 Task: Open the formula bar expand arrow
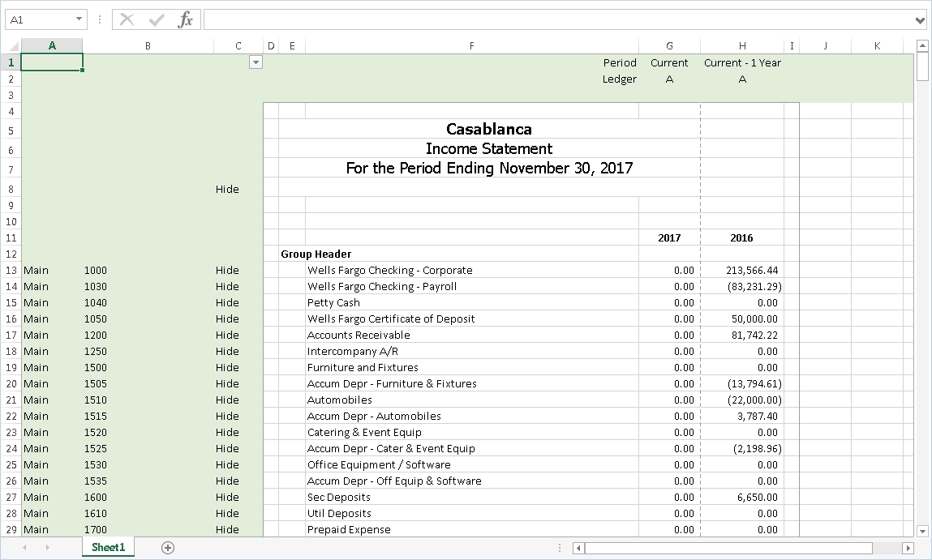[x=921, y=19]
